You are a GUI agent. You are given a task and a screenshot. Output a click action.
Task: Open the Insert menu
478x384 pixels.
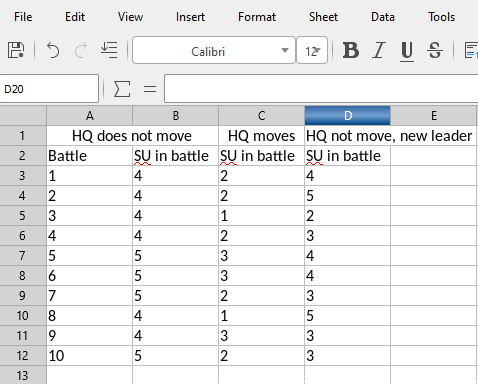[x=190, y=17]
